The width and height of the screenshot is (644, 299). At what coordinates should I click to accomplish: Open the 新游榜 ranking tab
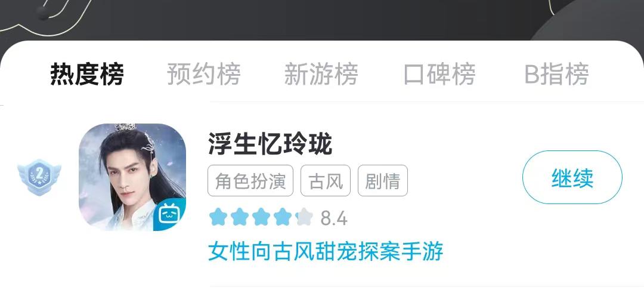[321, 74]
